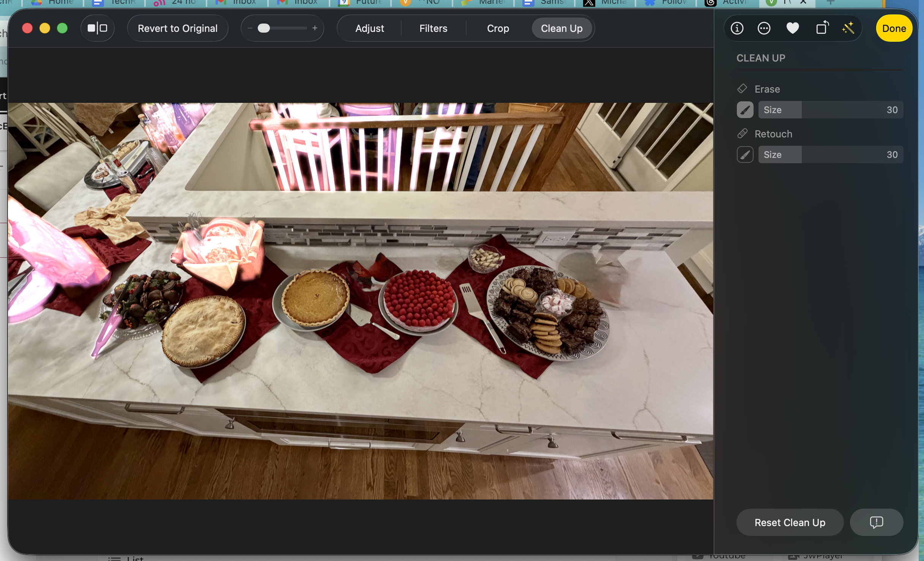Open the Crop tab
This screenshot has width=924, height=561.
(x=498, y=28)
